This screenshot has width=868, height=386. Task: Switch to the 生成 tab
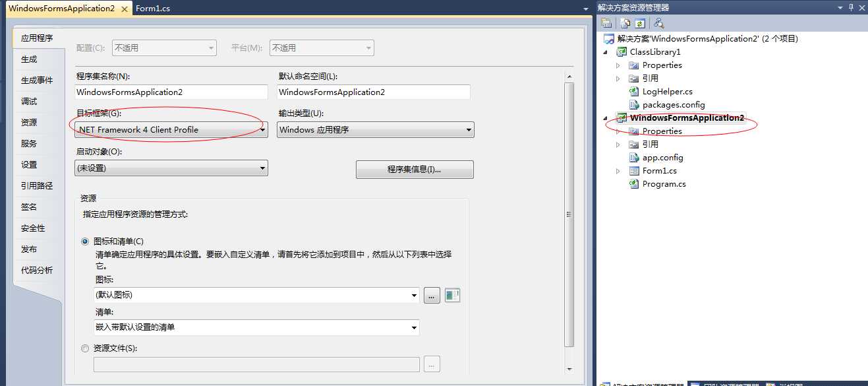coord(38,59)
